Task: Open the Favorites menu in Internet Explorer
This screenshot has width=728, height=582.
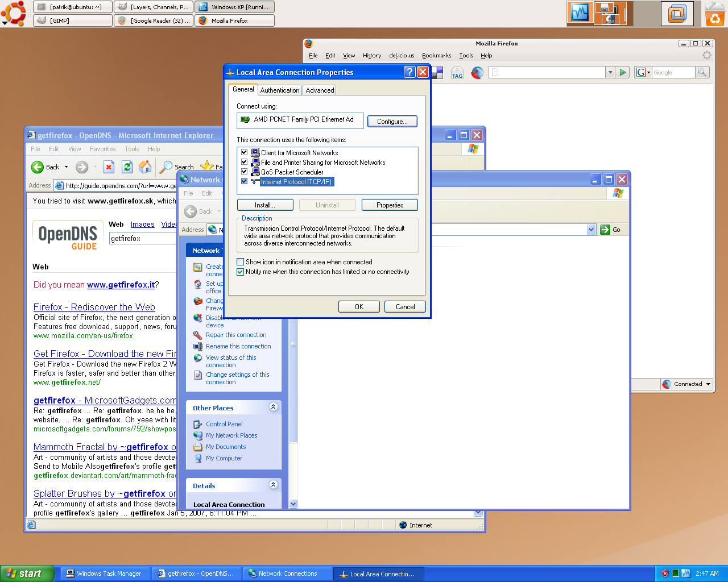Action: 103,149
